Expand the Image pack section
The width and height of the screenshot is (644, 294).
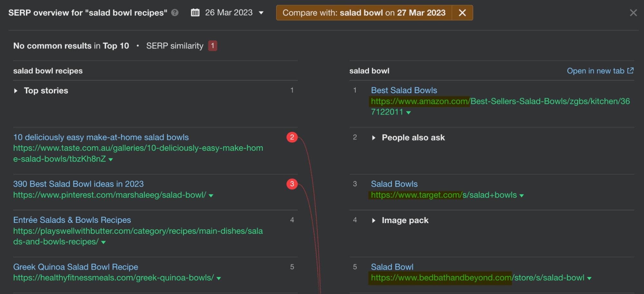click(374, 220)
